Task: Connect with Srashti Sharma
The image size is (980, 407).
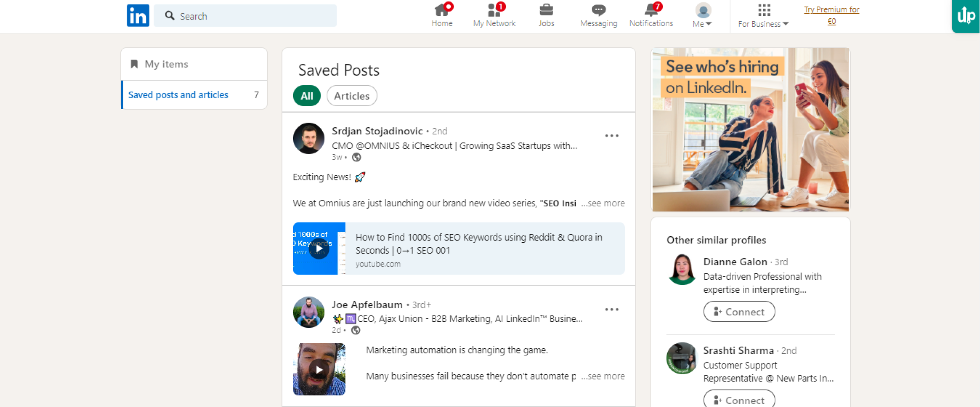Action: (739, 399)
